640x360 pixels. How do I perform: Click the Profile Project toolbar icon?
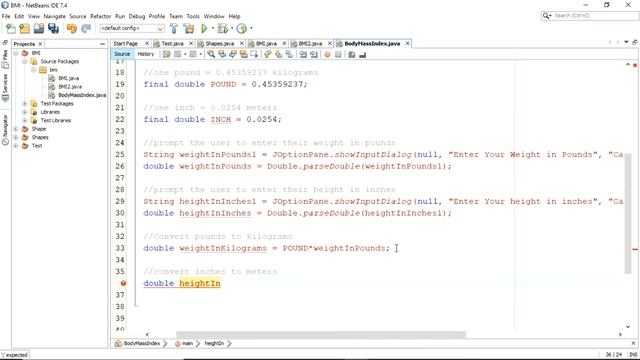[x=242, y=29]
